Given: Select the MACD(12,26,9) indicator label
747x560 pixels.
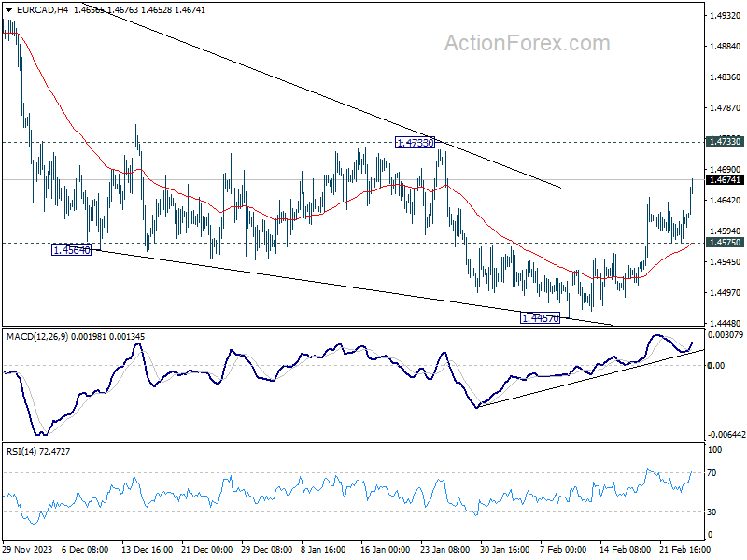Looking at the screenshot, I should pos(76,337).
